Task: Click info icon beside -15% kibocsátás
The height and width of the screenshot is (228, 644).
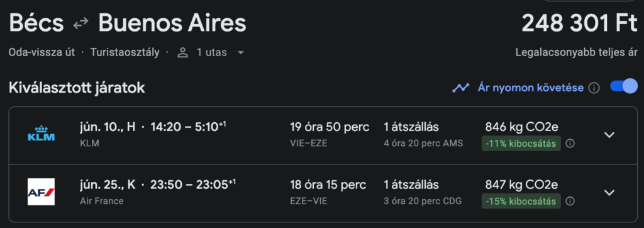Action: (x=570, y=202)
